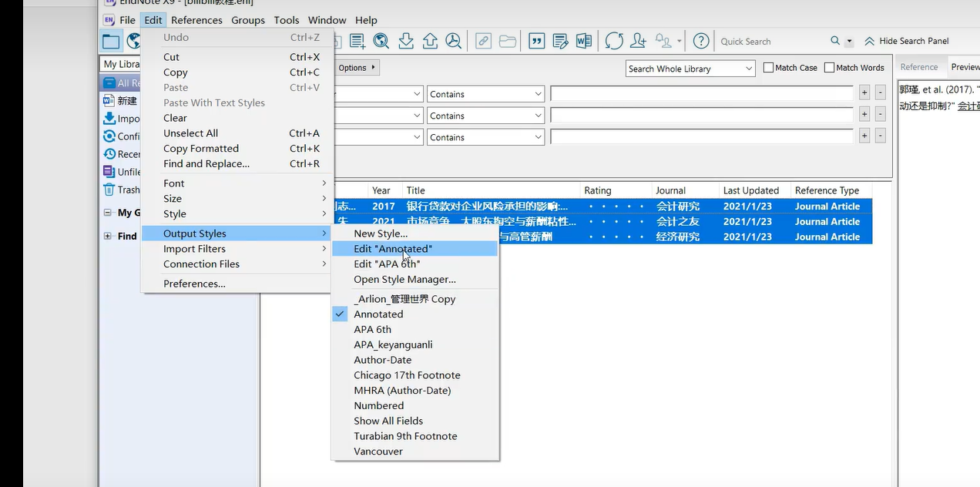Screen dimensions: 980x487
Task: Open second row Contains dropdown
Action: (x=486, y=116)
